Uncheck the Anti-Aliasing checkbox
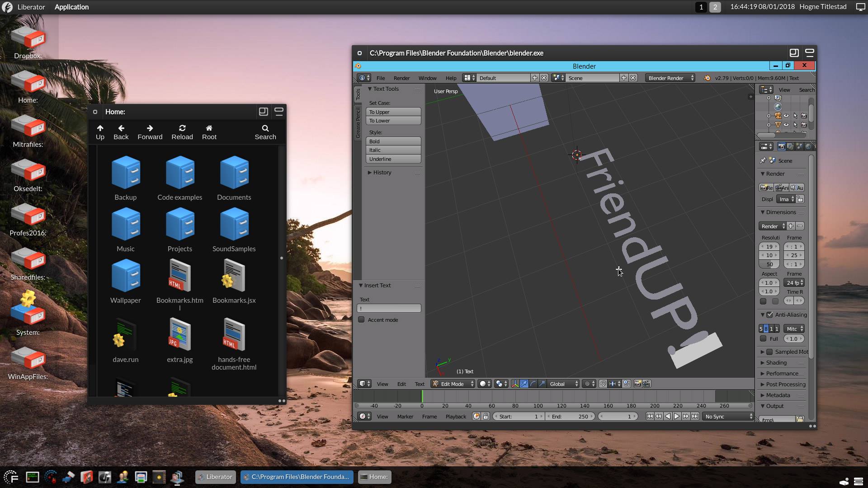The image size is (868, 488). (770, 315)
